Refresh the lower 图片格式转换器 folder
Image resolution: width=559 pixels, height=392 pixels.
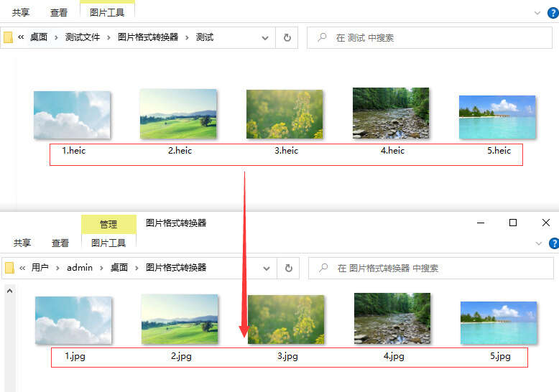point(288,269)
